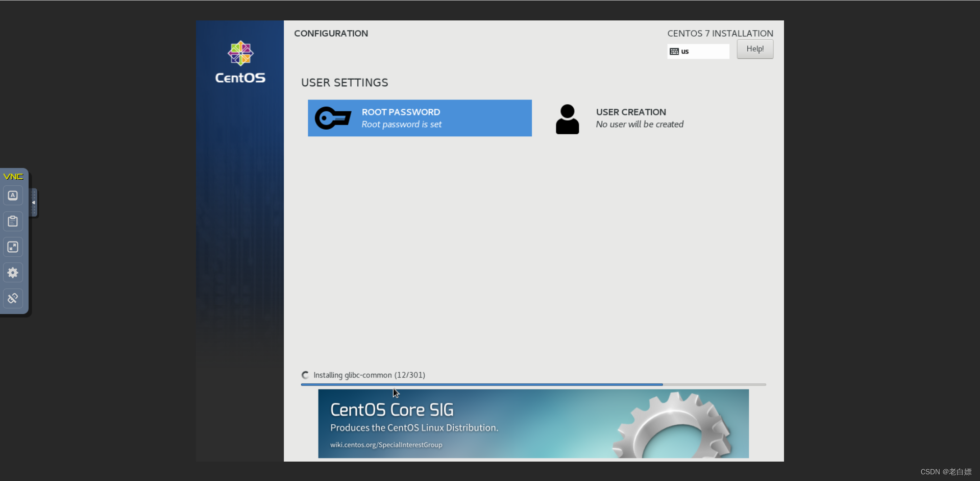Viewport: 980px width, 481px height.
Task: Select the us keyboard layout indicator
Action: pyautogui.click(x=698, y=51)
